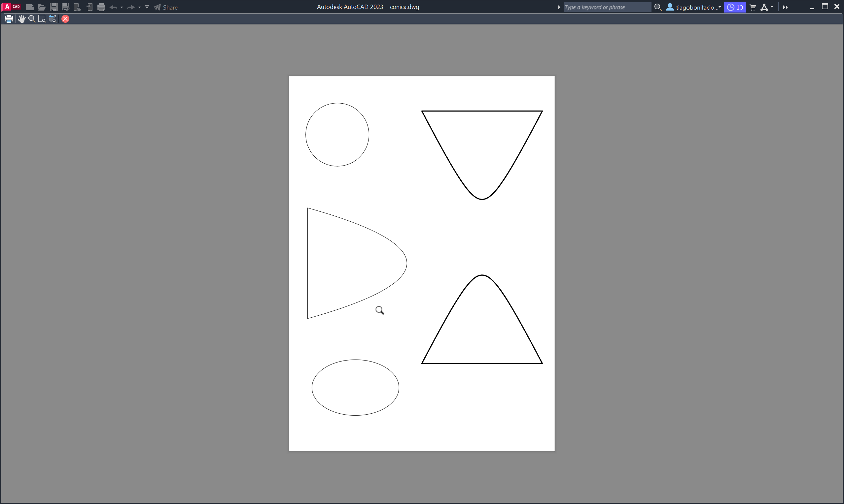Click the New drawing icon
The width and height of the screenshot is (844, 504).
click(30, 7)
